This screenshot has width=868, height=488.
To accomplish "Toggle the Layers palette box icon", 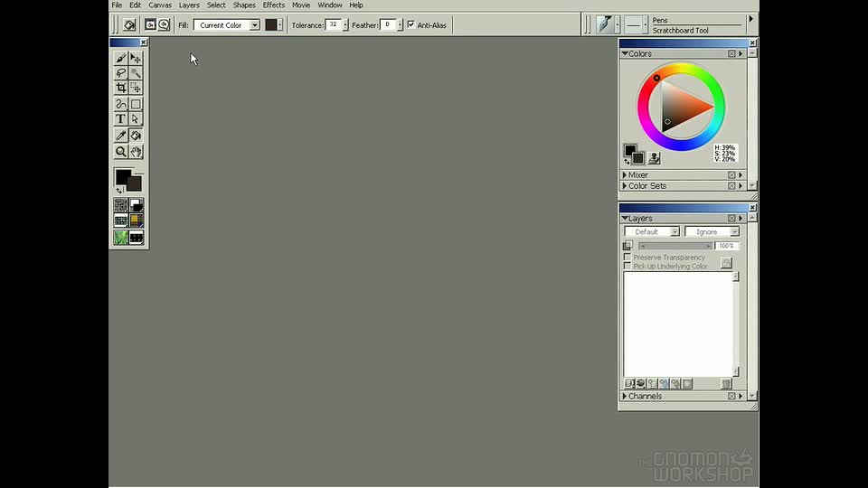I will pos(731,219).
